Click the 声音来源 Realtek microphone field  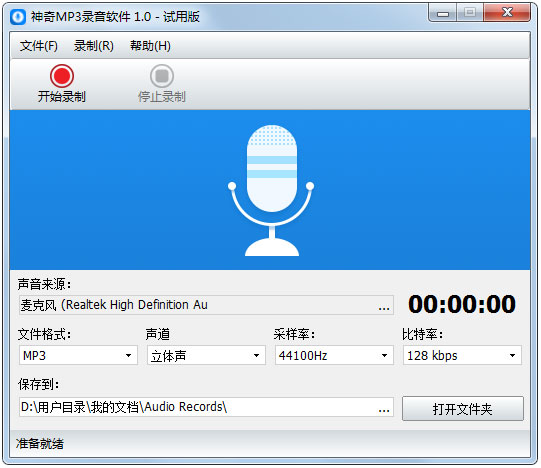tap(206, 305)
